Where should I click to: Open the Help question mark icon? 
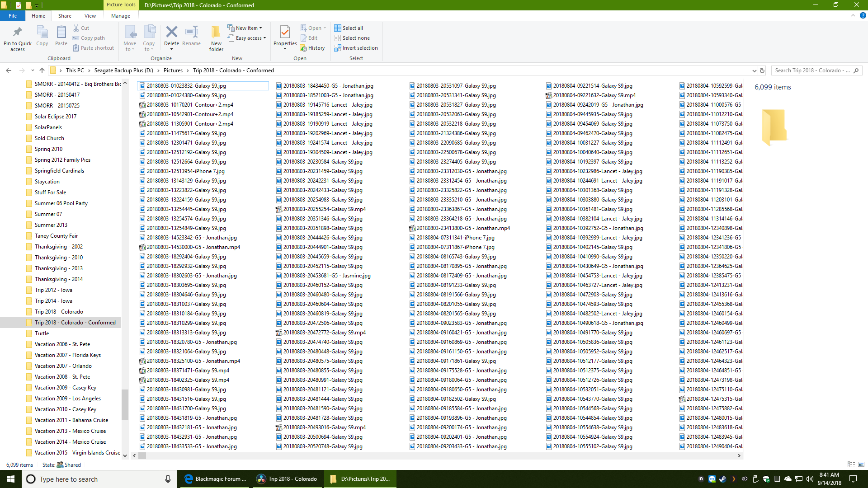click(x=863, y=15)
